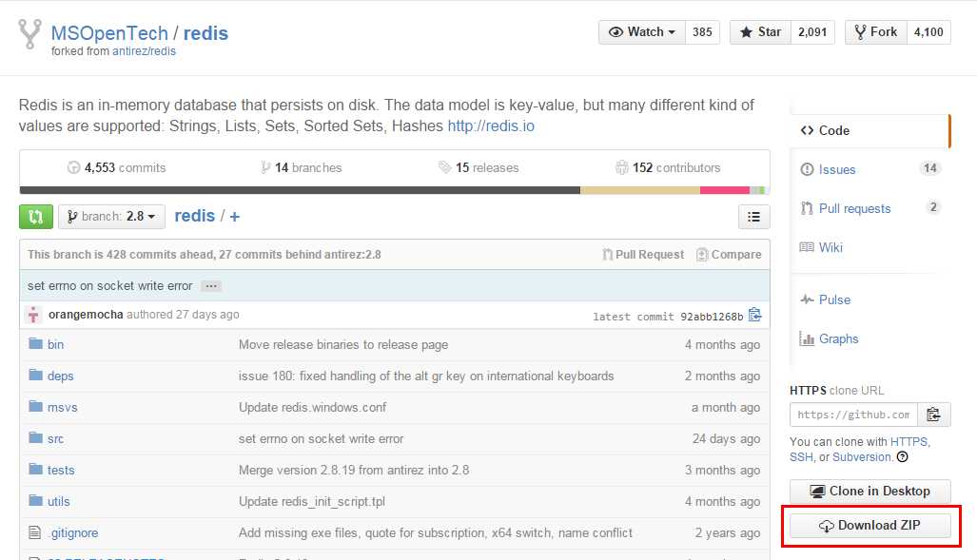The image size is (977, 560).
Task: Click the Fork button
Action: click(876, 32)
